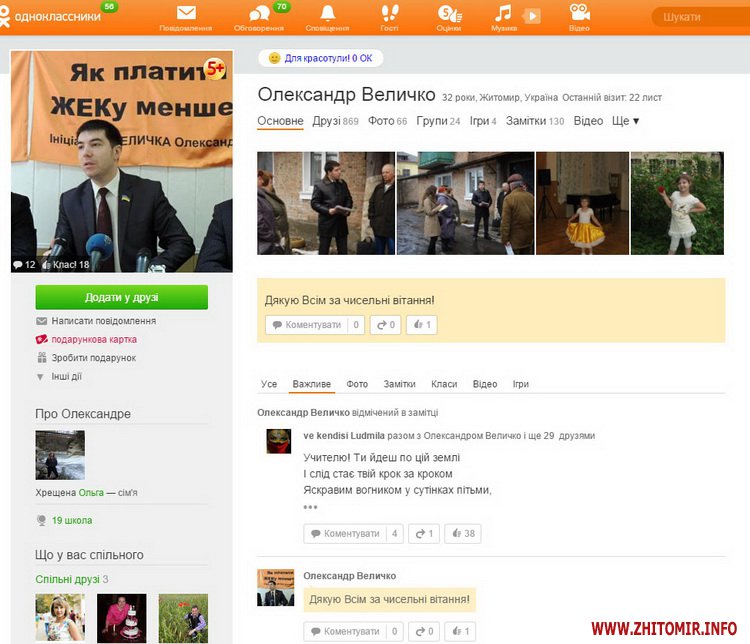Screen dimensions: 750x644
Task: Like the note with 38 likes
Action: 462,534
